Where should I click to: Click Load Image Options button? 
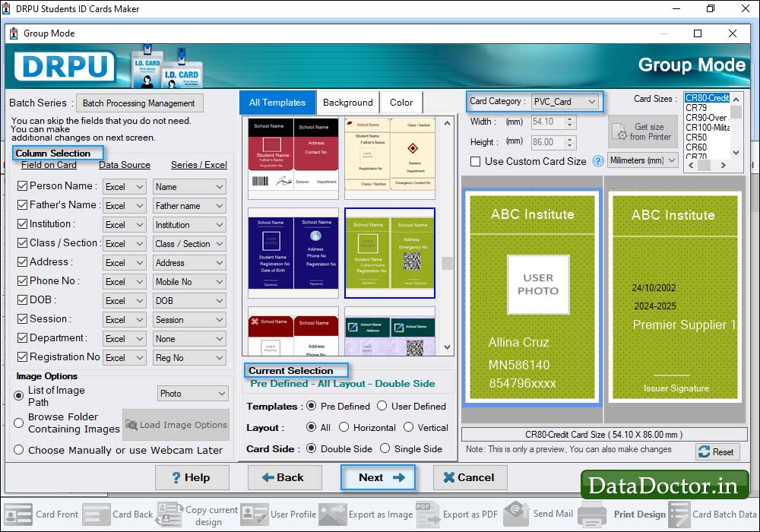176,425
